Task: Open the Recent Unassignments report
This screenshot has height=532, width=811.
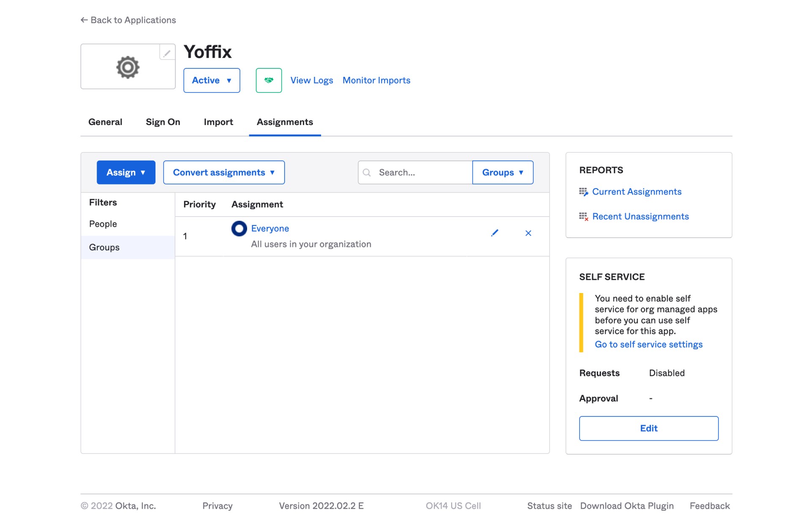Action: click(x=640, y=217)
